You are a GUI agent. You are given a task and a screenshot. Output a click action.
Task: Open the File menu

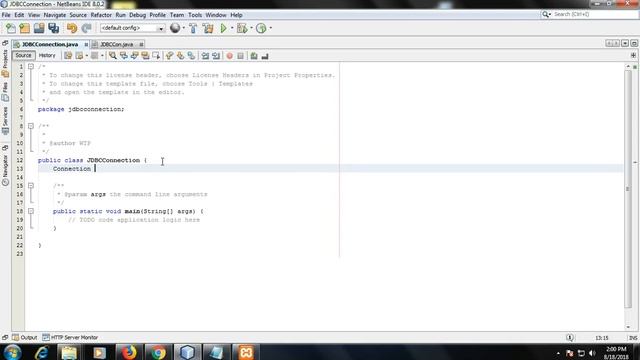click(6, 15)
